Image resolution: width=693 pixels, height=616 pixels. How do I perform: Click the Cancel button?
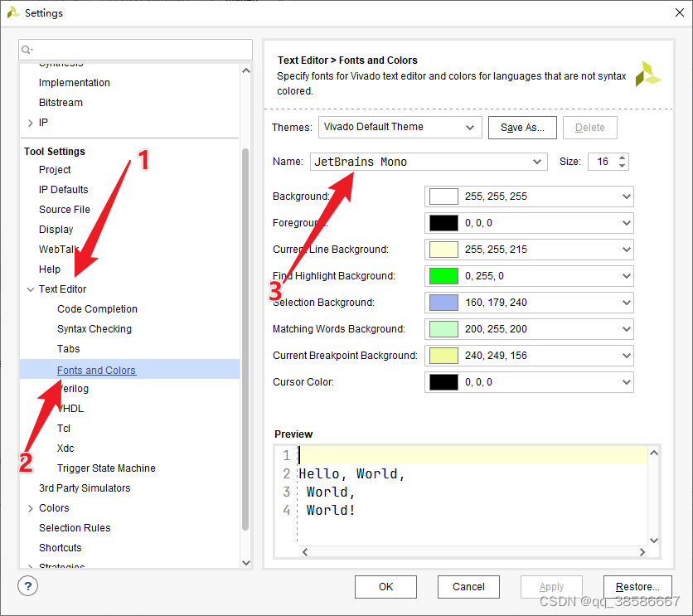(x=468, y=587)
